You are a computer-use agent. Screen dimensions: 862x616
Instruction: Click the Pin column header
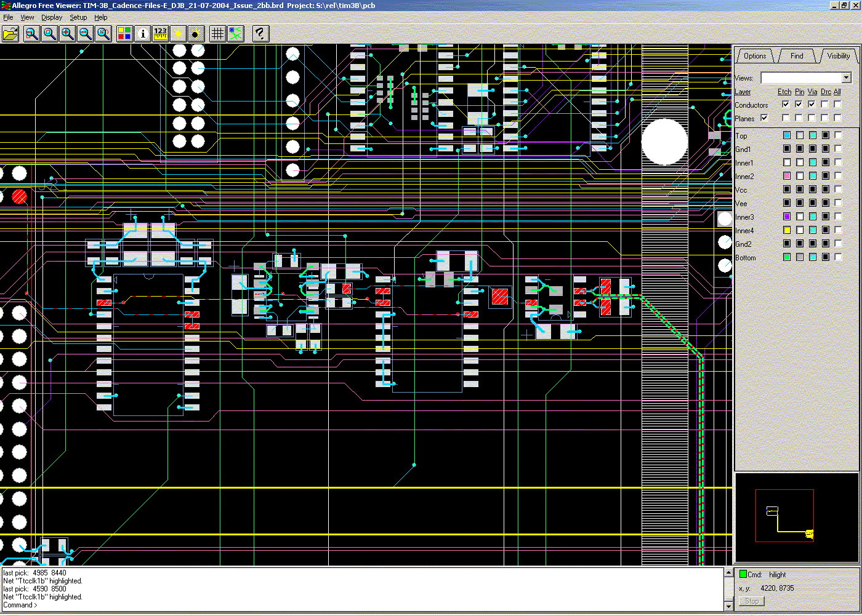coord(799,92)
